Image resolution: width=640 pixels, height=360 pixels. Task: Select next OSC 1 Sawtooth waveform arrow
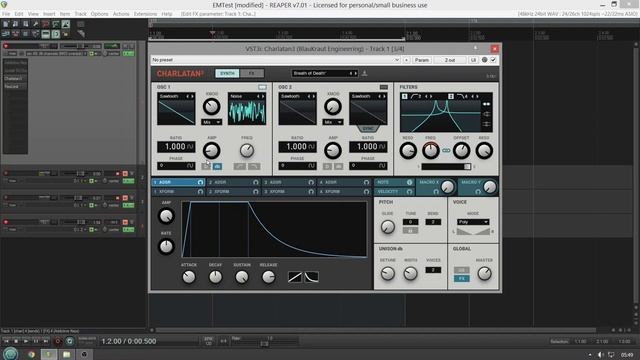tap(192, 96)
